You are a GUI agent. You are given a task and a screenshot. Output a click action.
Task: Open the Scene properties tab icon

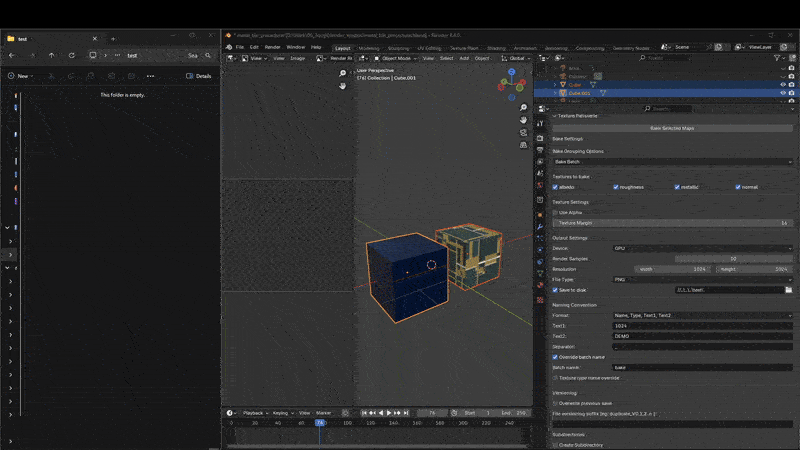click(x=540, y=174)
